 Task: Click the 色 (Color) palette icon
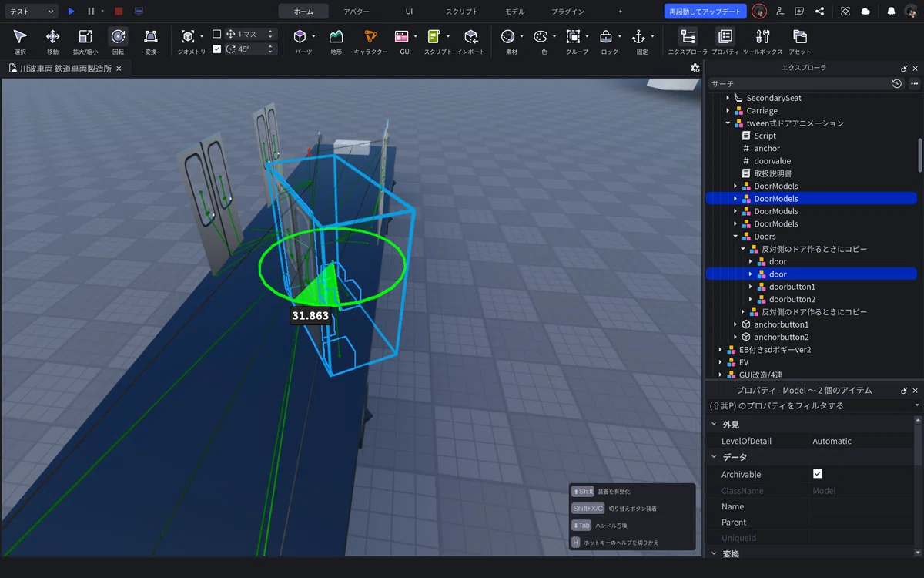[x=541, y=37]
